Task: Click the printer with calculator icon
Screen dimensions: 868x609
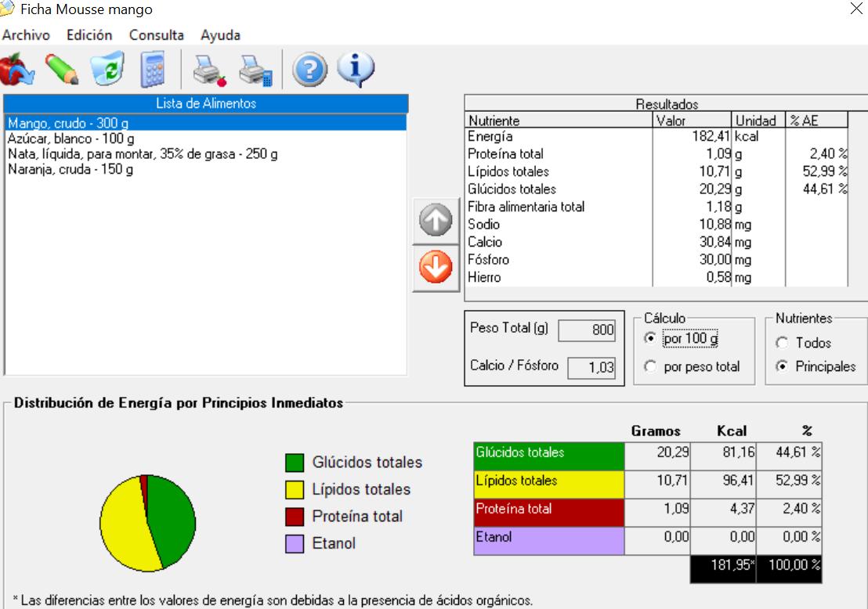Action: [x=255, y=71]
